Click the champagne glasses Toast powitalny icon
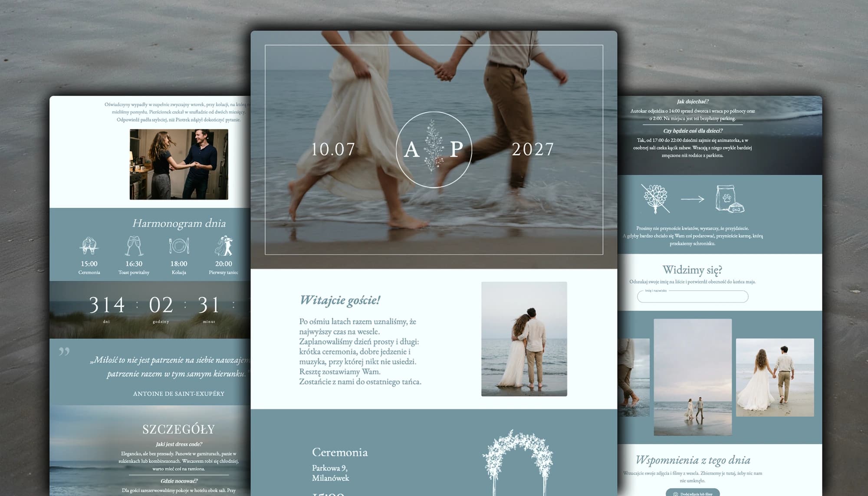Viewport: 868px width, 496px height. click(134, 246)
